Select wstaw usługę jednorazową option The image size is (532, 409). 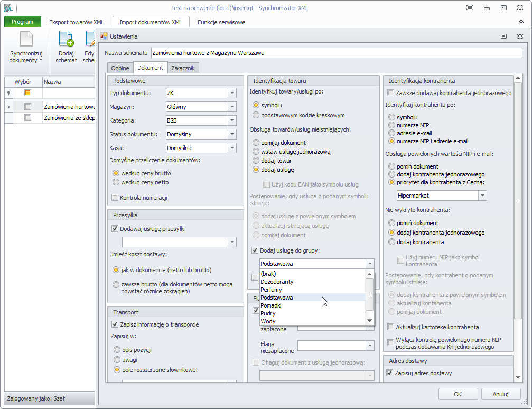(x=256, y=152)
